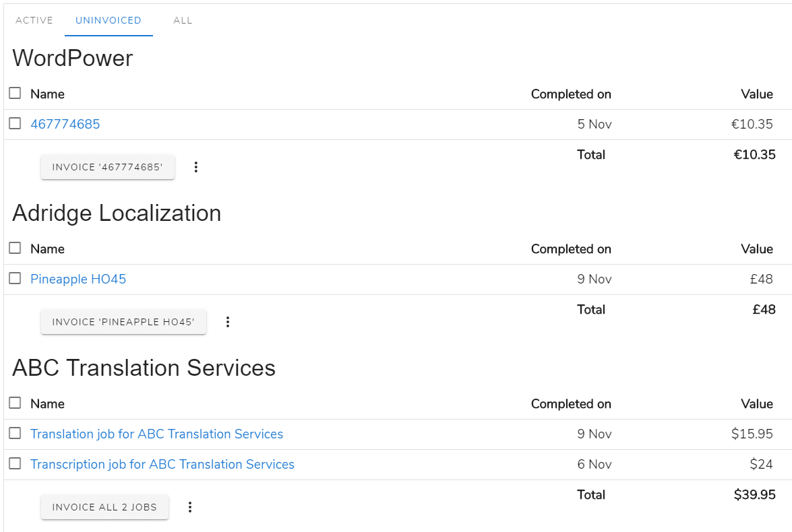Viewport: 792px width, 532px height.
Task: Select the Uninvoiced tab
Action: [x=109, y=20]
